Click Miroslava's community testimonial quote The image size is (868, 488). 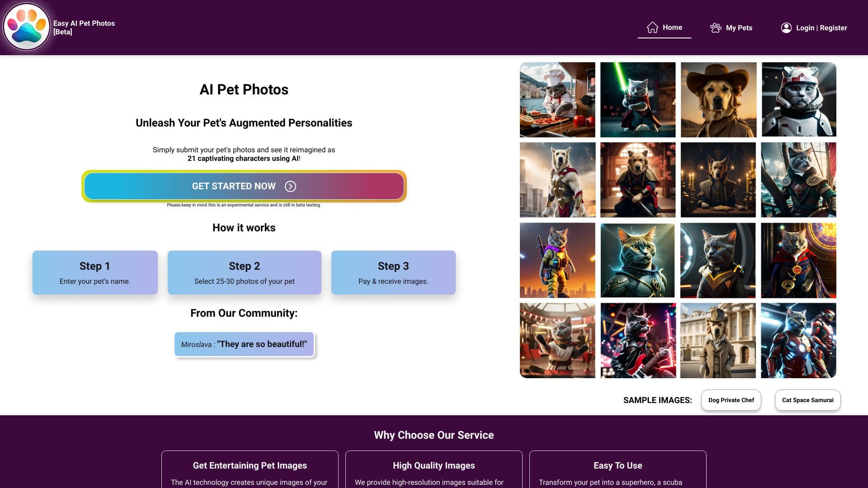[x=244, y=343]
